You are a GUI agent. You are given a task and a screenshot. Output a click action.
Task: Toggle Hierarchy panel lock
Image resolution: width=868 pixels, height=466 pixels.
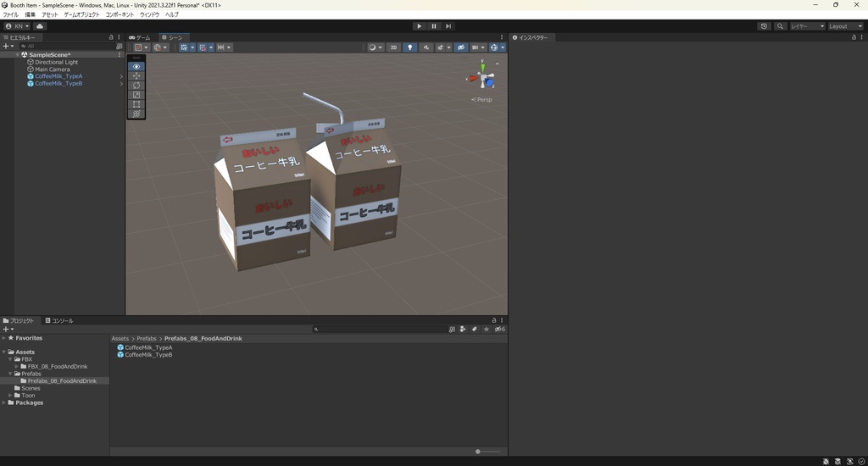point(111,37)
